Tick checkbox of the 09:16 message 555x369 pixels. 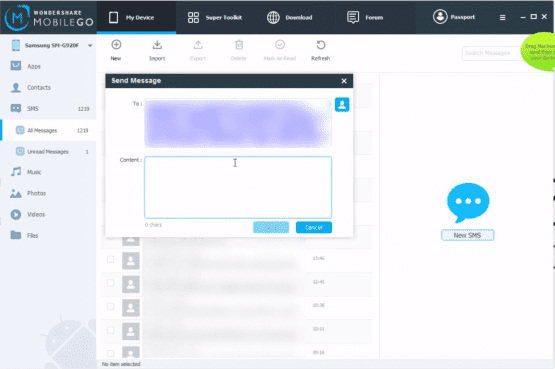110,353
